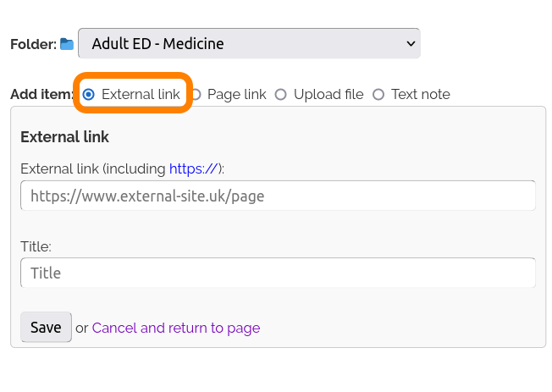Focus the external link URL field

point(278,196)
